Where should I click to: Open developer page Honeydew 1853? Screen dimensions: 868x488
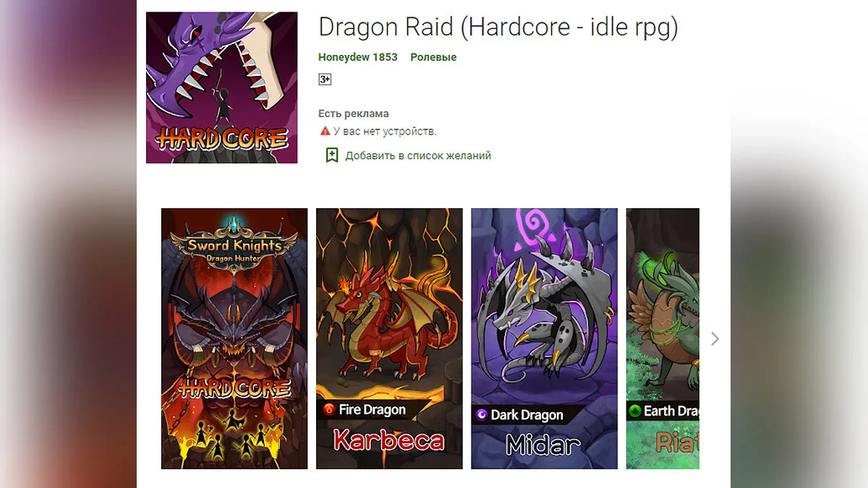point(358,57)
